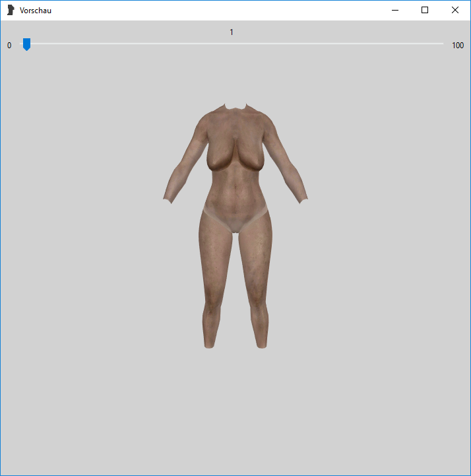Click the blue weight slider thumb

[26, 44]
